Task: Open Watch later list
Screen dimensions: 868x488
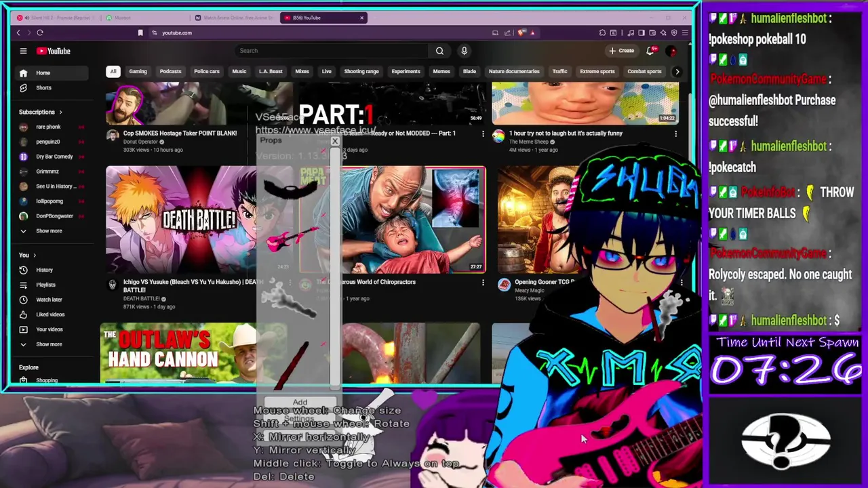Action: (49, 300)
